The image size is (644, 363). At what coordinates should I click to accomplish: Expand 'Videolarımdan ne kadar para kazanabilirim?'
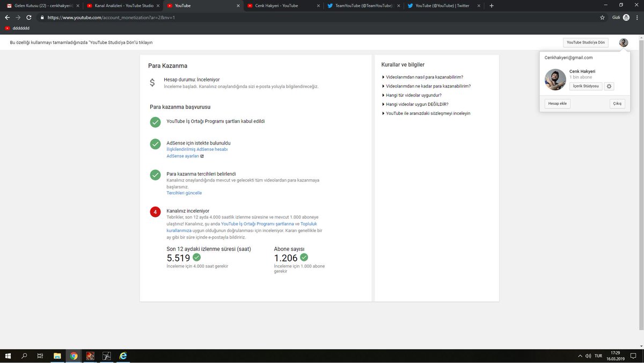pos(426,86)
